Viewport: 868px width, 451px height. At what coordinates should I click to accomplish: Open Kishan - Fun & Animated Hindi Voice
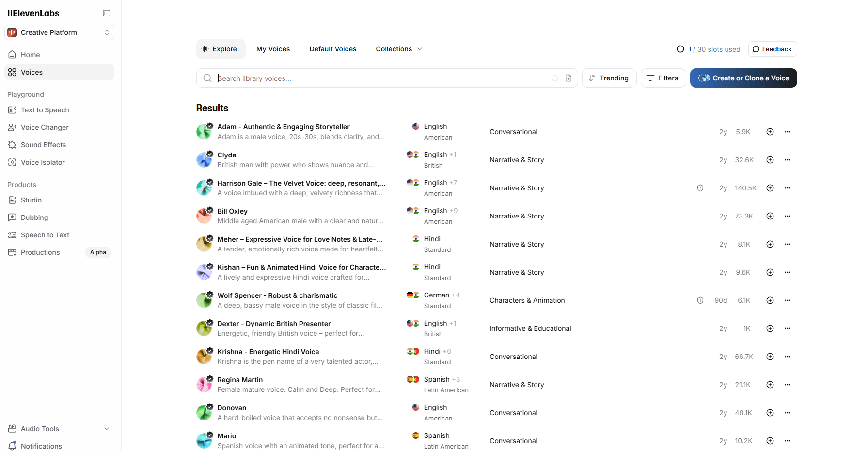(x=301, y=267)
